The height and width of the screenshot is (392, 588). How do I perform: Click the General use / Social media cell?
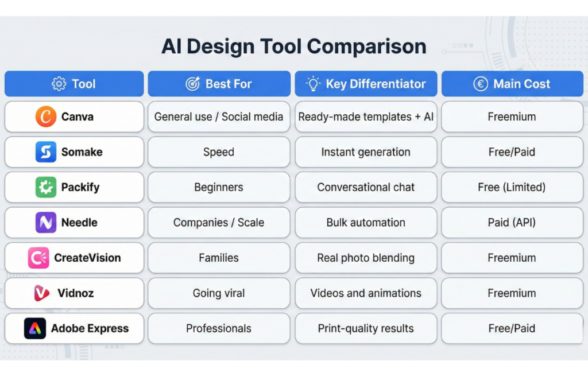pyautogui.click(x=219, y=117)
